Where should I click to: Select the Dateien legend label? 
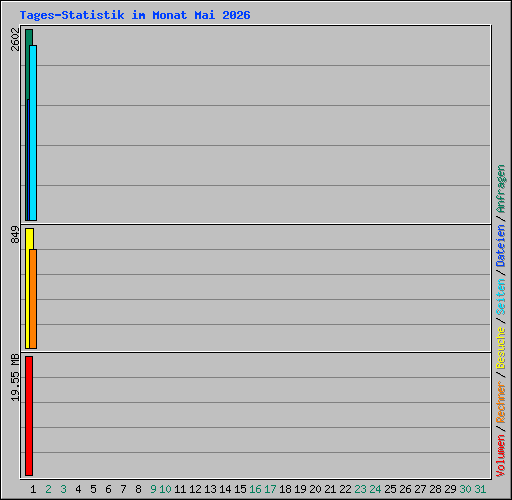tap(501, 246)
